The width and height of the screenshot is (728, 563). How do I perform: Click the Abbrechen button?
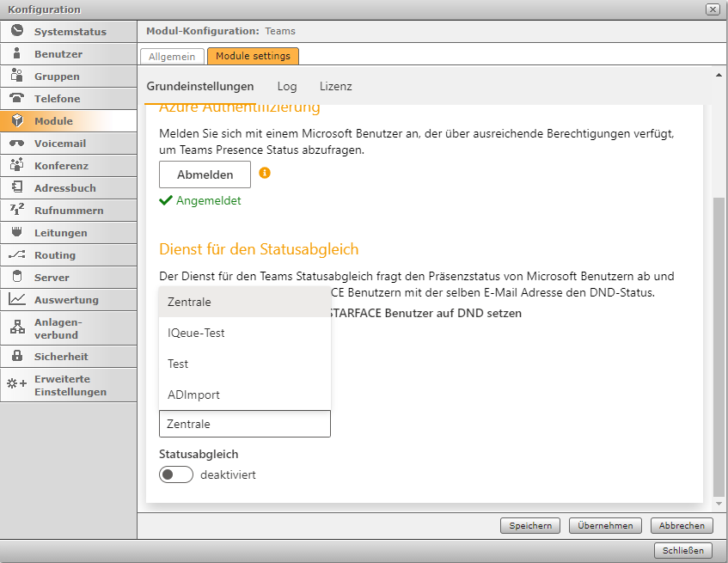pos(682,525)
